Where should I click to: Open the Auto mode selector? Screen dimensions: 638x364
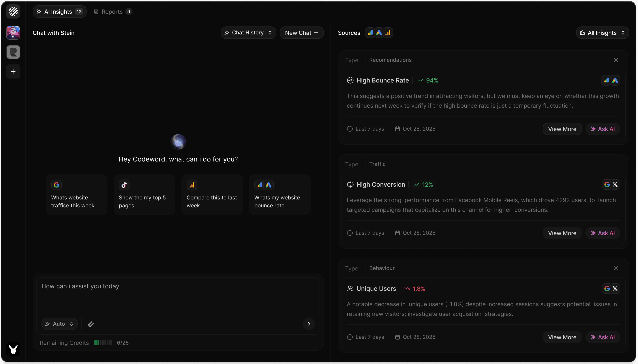tap(59, 324)
